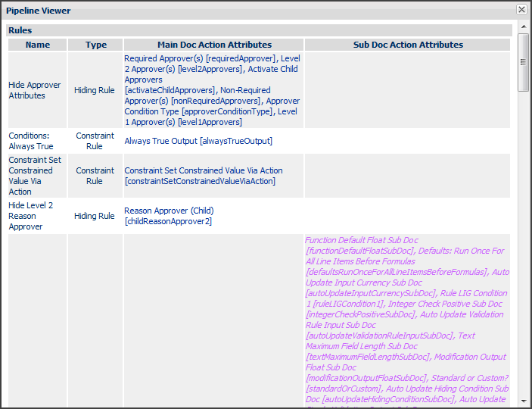Click Reason Approver (Child) attribute text

(x=169, y=211)
